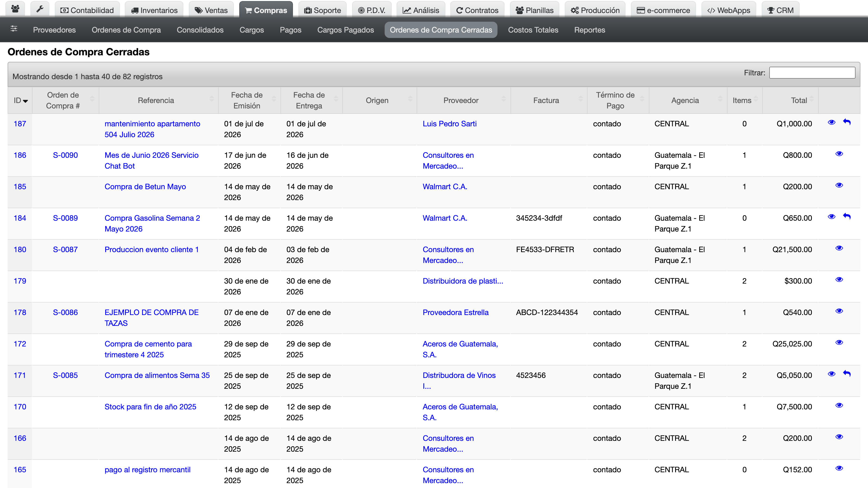Open Produccion evento cliente 1 reference
Viewport: 868px width, 488px height.
(x=152, y=249)
